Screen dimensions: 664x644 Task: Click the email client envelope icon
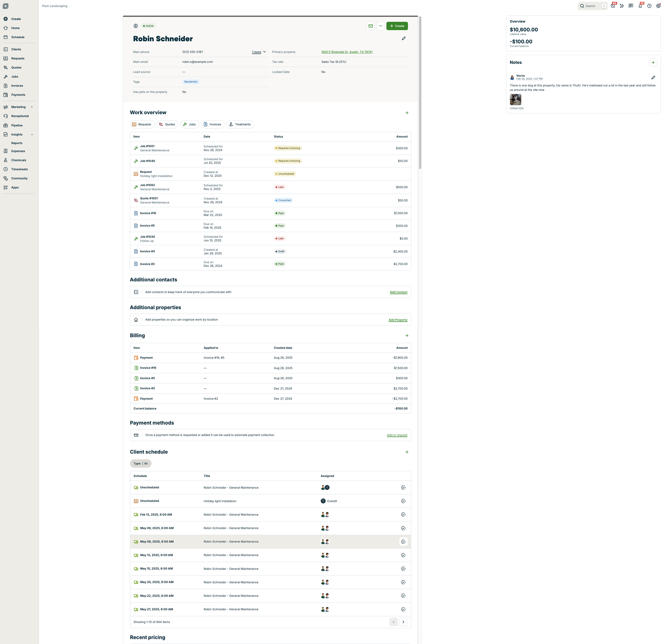coord(371,26)
